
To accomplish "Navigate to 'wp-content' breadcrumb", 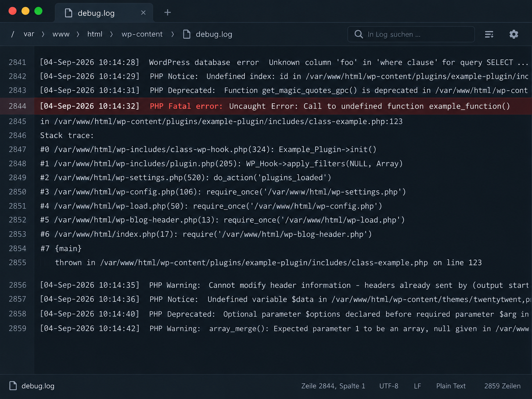I will click(x=142, y=34).
